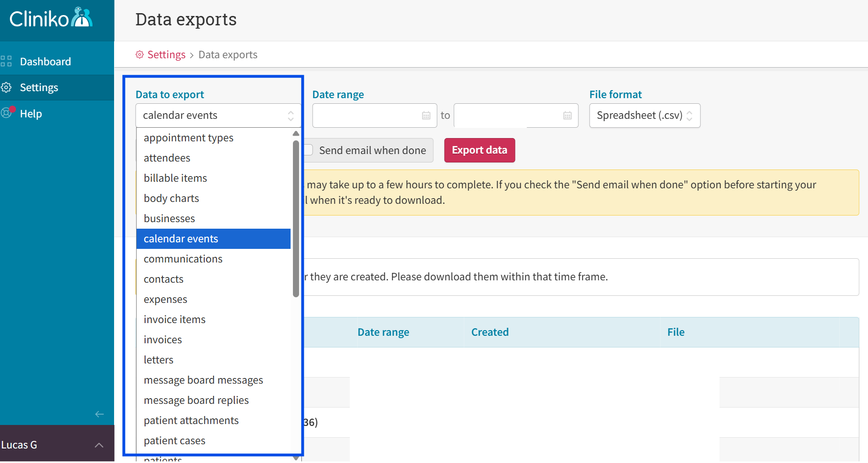Click the Help lifebuoy icon
The image size is (868, 463).
coord(7,113)
